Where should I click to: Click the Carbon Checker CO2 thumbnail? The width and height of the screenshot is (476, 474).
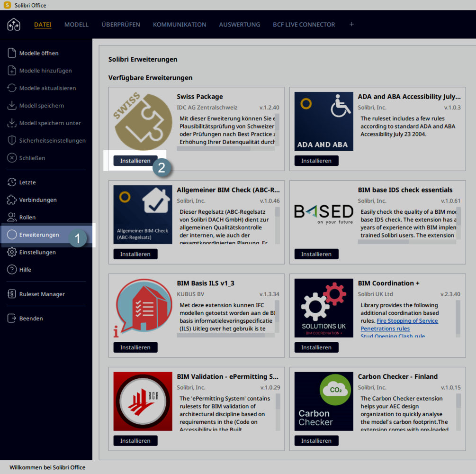(323, 401)
